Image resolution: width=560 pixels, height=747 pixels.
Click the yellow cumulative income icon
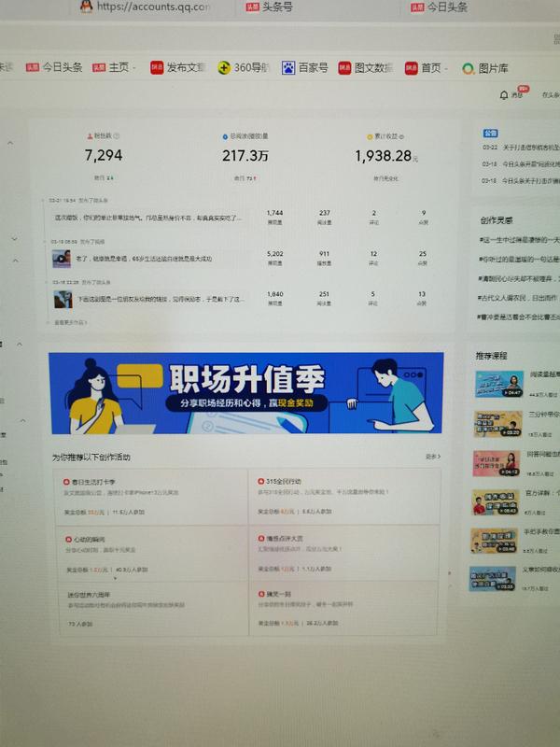pos(369,136)
